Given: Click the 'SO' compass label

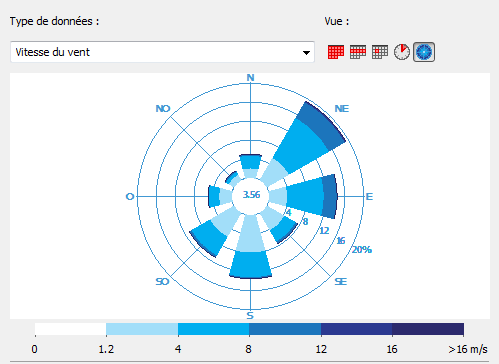Looking at the screenshot, I should [x=162, y=282].
